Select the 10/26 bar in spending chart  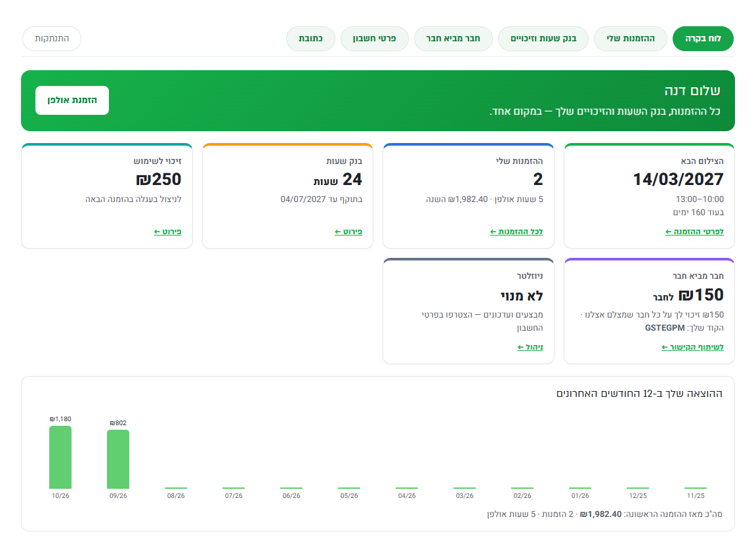(60, 457)
